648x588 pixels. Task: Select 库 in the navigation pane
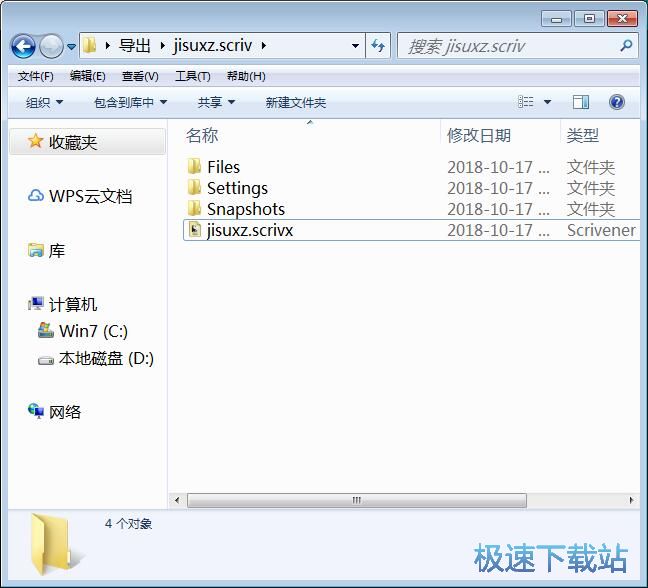(x=57, y=250)
